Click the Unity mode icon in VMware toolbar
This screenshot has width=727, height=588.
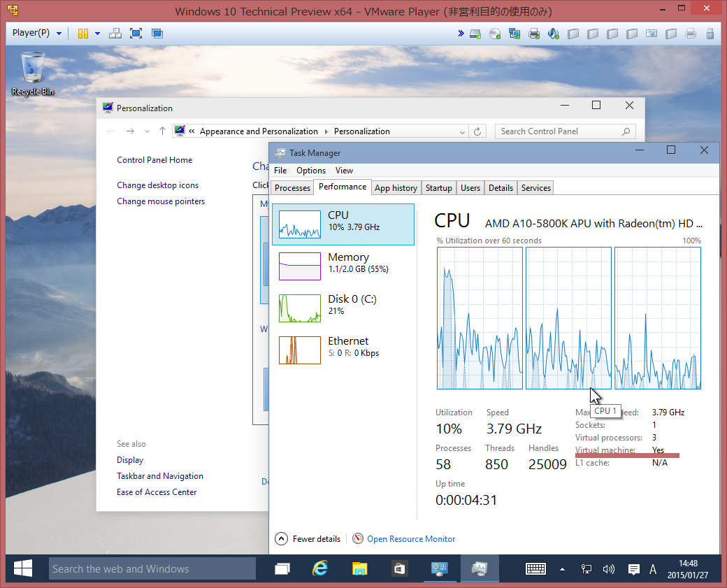click(x=157, y=34)
